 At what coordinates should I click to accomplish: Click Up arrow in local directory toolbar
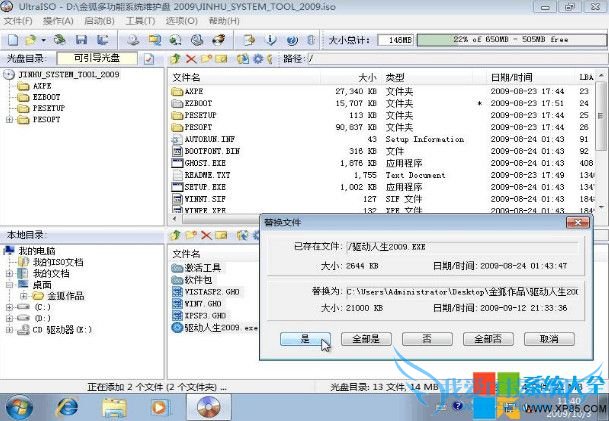[175, 235]
